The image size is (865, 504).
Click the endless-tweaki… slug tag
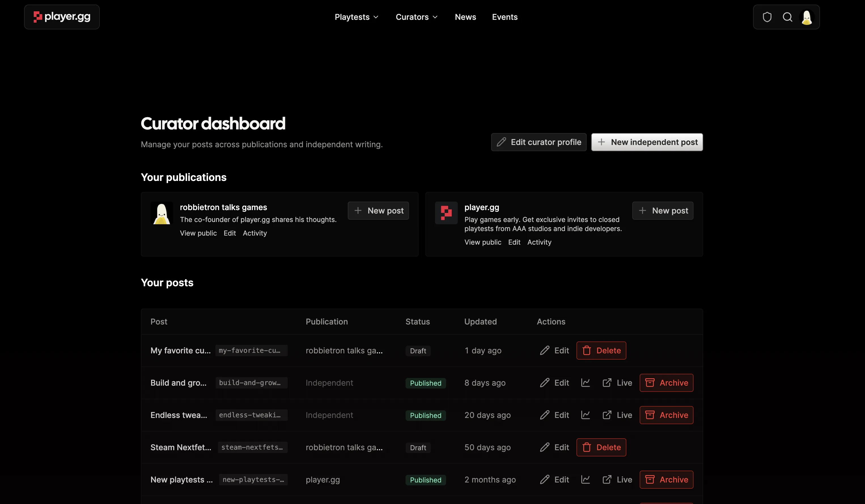click(252, 415)
